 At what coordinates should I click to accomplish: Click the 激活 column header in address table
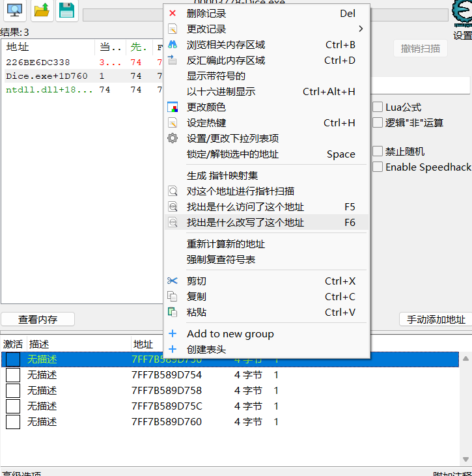click(14, 344)
